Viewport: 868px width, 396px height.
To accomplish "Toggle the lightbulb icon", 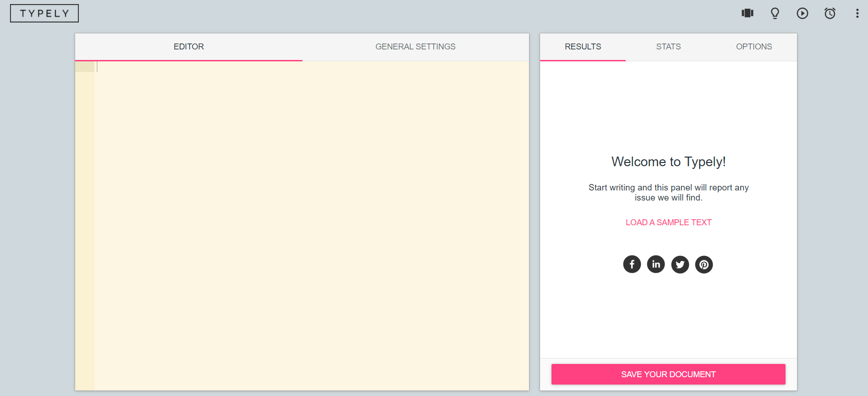I will pos(775,13).
